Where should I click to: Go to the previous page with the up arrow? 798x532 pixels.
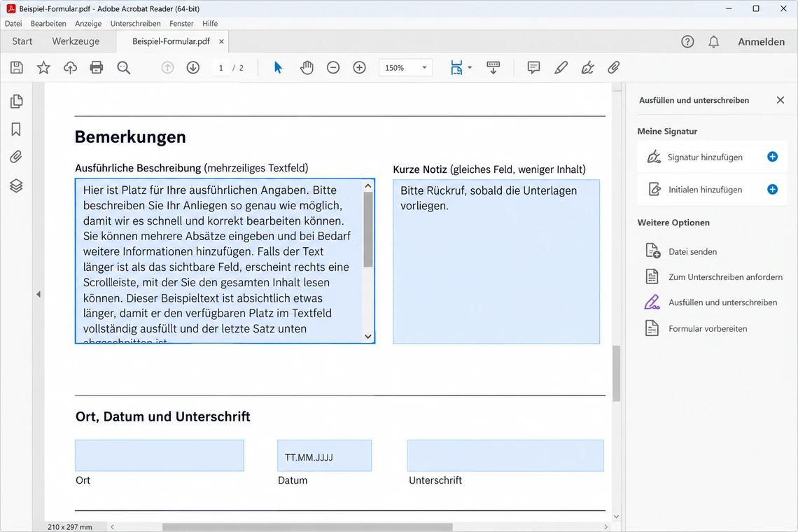pyautogui.click(x=167, y=68)
